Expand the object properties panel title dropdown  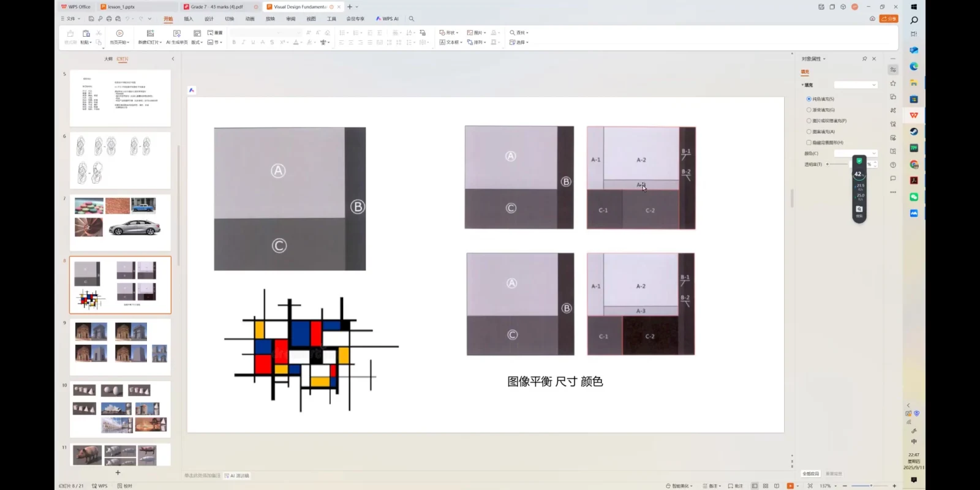[824, 59]
